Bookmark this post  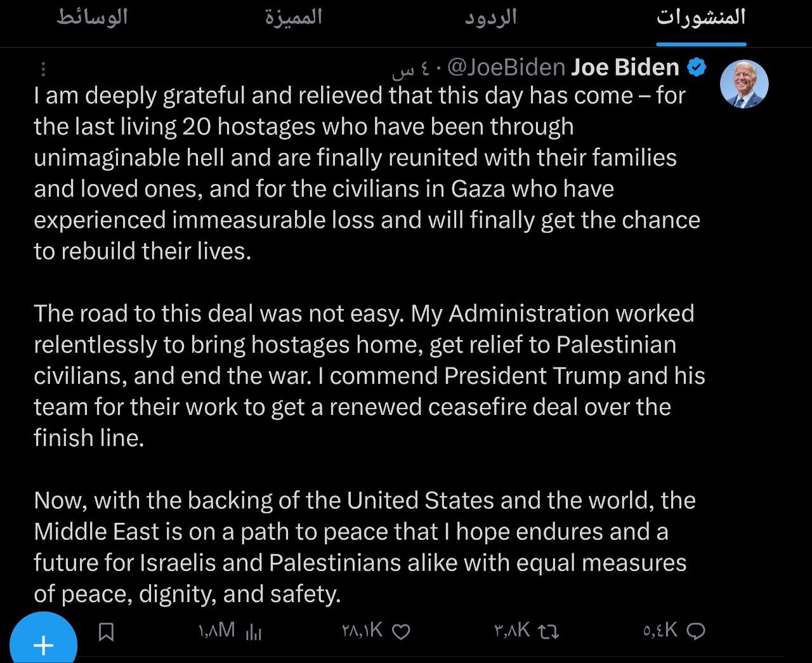(107, 631)
